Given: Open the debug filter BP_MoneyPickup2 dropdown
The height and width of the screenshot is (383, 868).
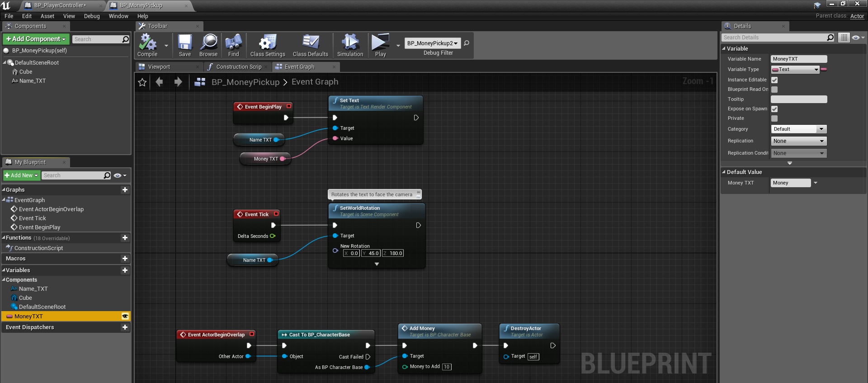Looking at the screenshot, I should point(432,43).
